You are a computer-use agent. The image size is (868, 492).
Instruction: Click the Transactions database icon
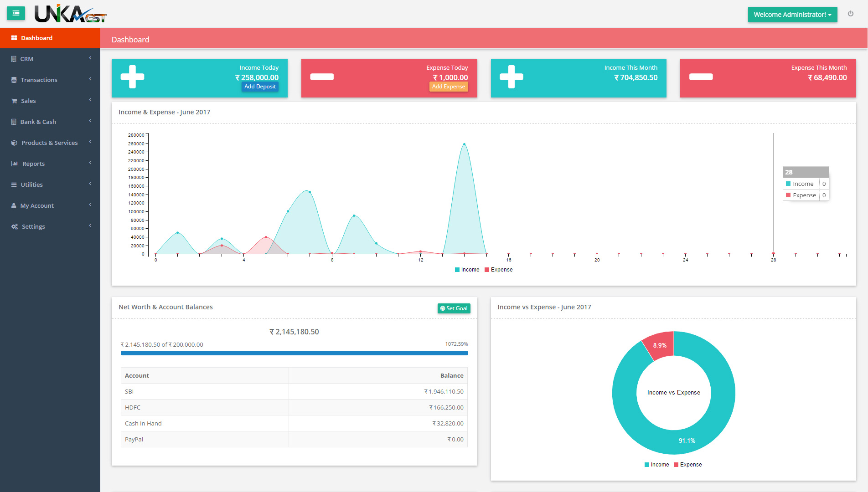coord(14,80)
